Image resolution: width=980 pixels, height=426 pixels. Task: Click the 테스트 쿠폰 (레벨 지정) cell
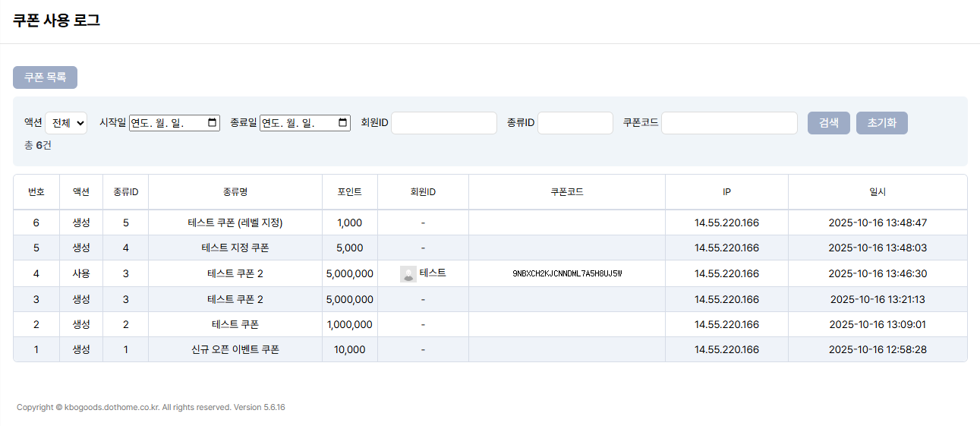pos(235,223)
